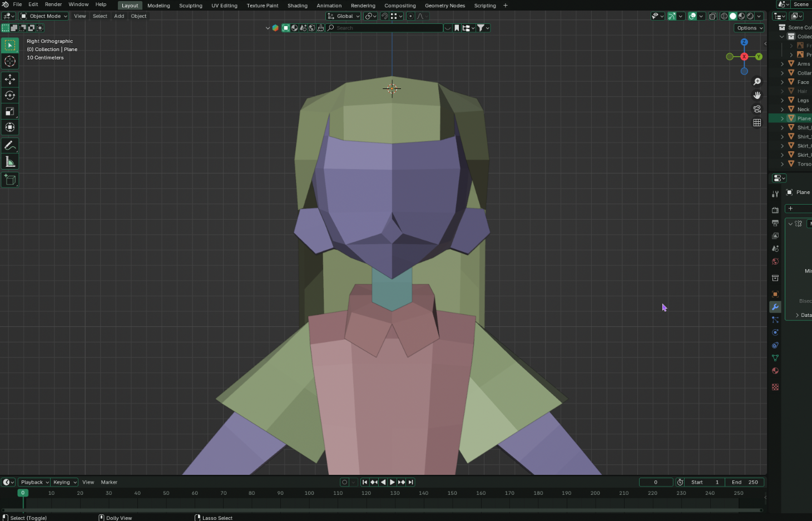Select the Measure tool
Viewport: 812px width, 521px height.
pos(10,162)
